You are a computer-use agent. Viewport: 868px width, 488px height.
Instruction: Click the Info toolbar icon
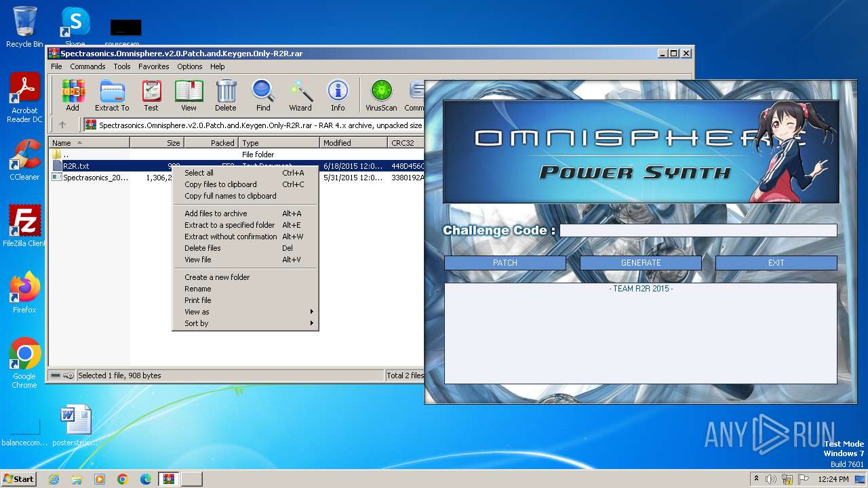[338, 95]
